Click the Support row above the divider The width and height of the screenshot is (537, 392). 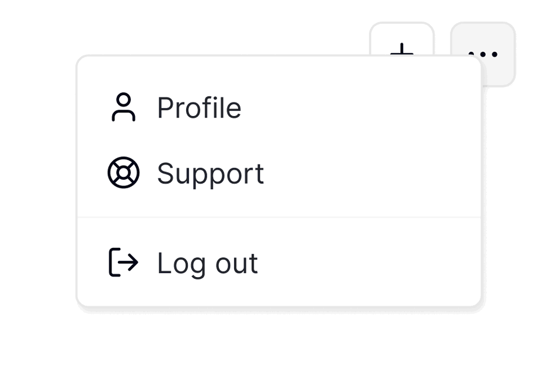click(x=278, y=173)
